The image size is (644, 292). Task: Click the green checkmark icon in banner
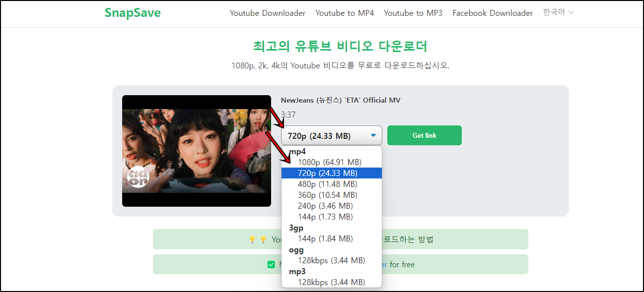pos(271,265)
